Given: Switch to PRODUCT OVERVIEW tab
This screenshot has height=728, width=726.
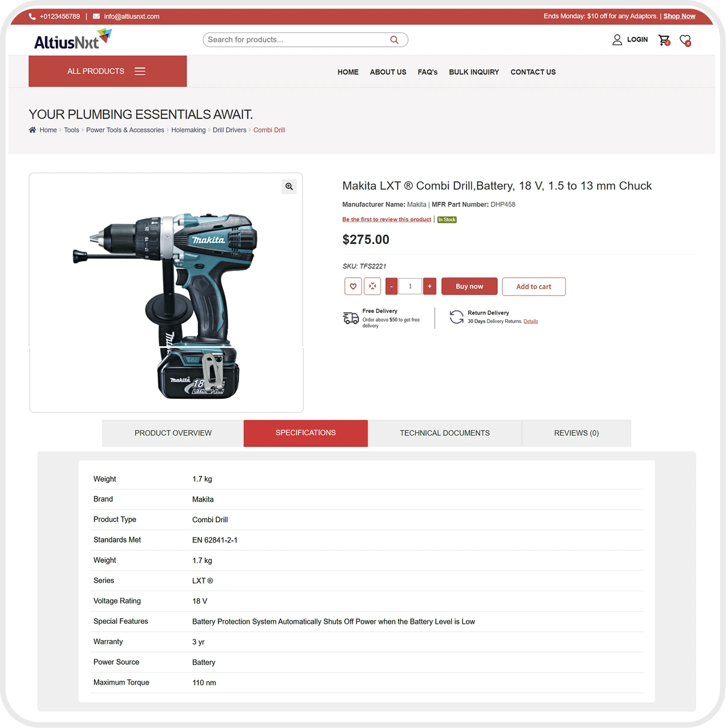Looking at the screenshot, I should [173, 433].
